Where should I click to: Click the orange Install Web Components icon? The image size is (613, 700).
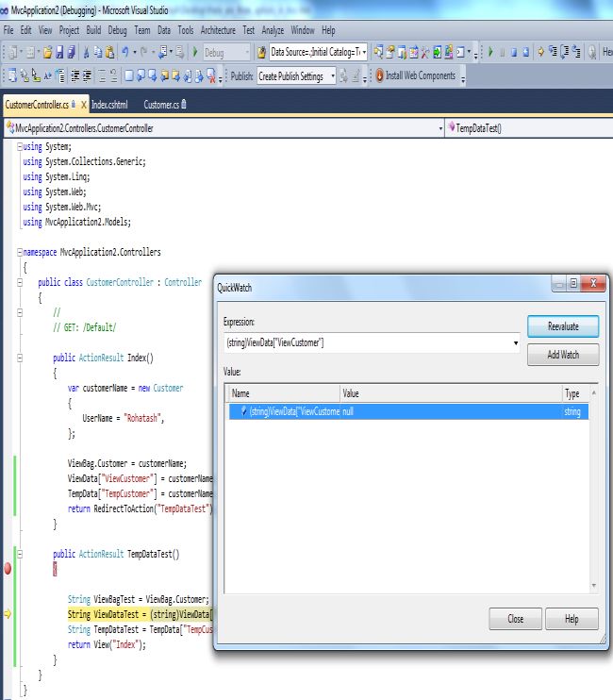[x=379, y=75]
